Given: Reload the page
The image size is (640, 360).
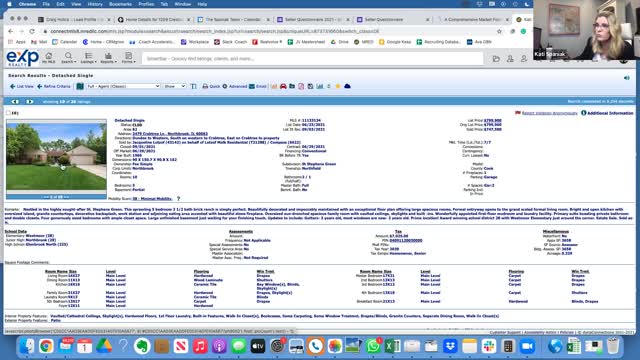Looking at the screenshot, I should click(32, 31).
